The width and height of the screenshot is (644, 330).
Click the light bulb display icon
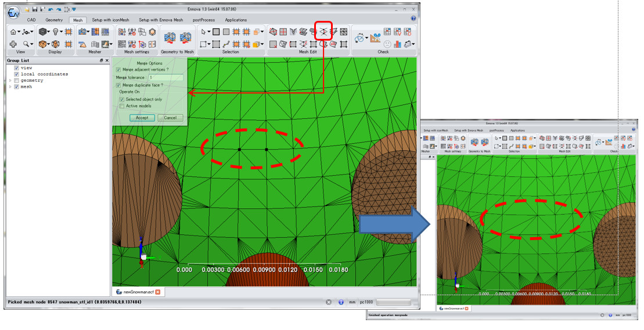(x=56, y=32)
